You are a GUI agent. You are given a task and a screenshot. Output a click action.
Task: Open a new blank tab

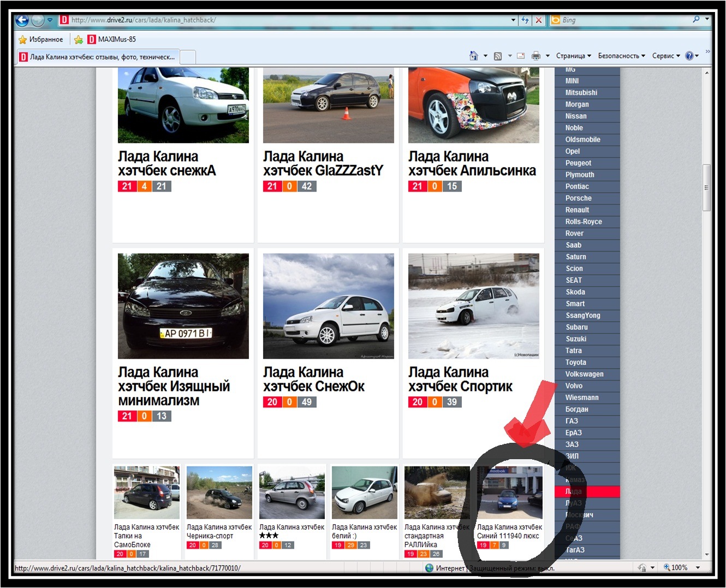(x=187, y=57)
